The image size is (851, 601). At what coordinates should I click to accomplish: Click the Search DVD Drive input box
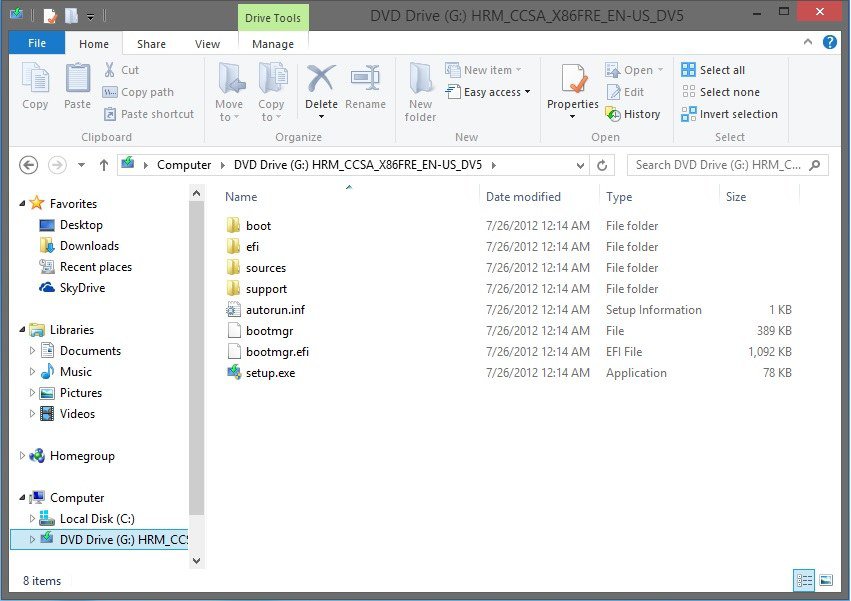click(x=720, y=165)
